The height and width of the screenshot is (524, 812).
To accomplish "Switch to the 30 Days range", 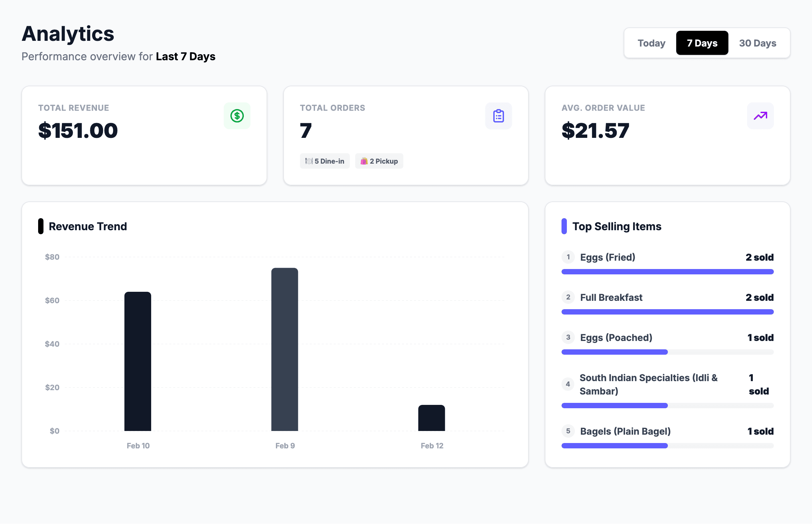I will pyautogui.click(x=757, y=43).
